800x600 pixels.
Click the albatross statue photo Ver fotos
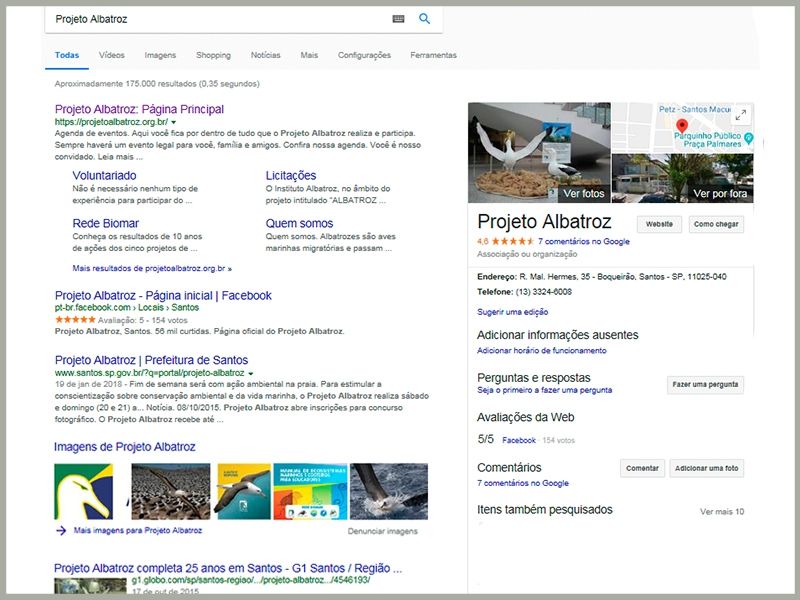point(538,152)
